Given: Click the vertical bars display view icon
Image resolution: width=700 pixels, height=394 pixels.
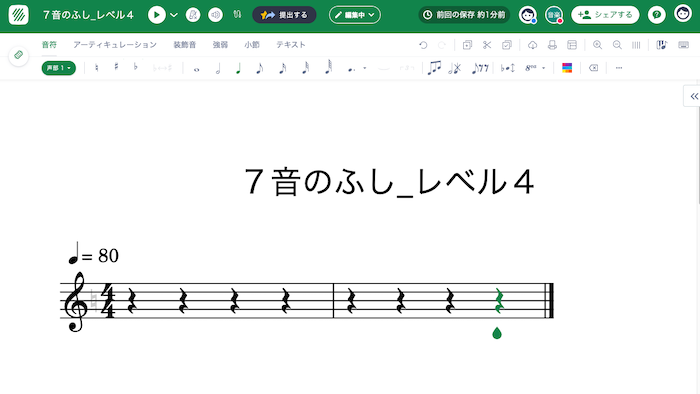Looking at the screenshot, I should click(x=636, y=45).
